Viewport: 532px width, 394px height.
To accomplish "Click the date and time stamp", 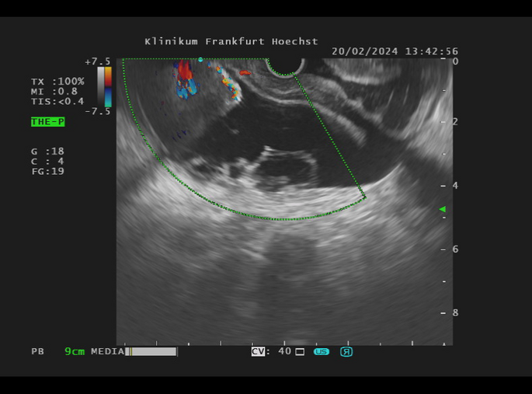I will 395,51.
